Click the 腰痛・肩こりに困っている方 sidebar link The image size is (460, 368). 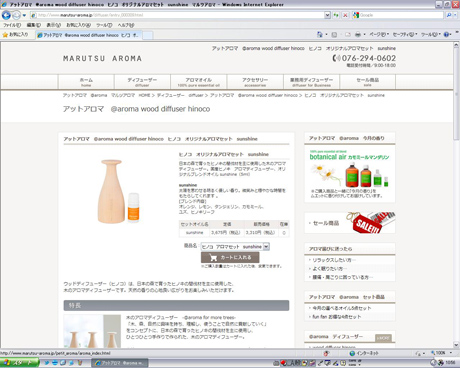click(x=343, y=277)
